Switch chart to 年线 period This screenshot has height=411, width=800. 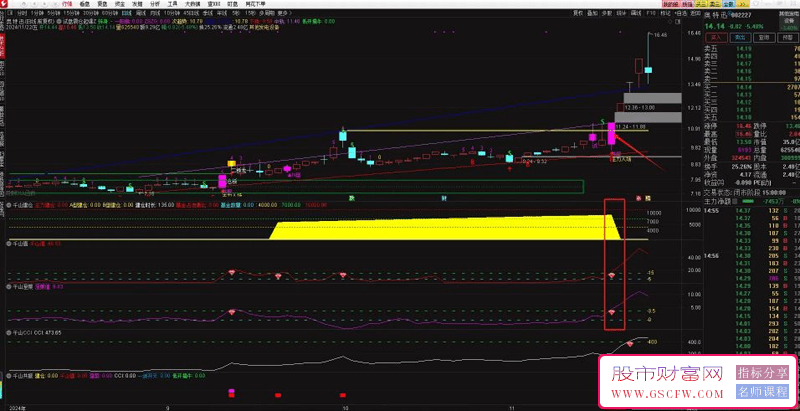point(221,12)
